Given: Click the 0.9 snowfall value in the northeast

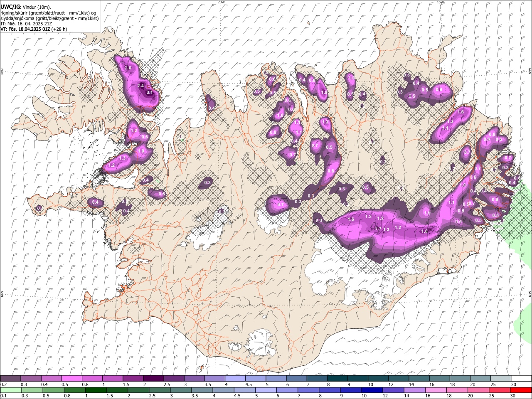Looking at the screenshot, I should point(438,89).
